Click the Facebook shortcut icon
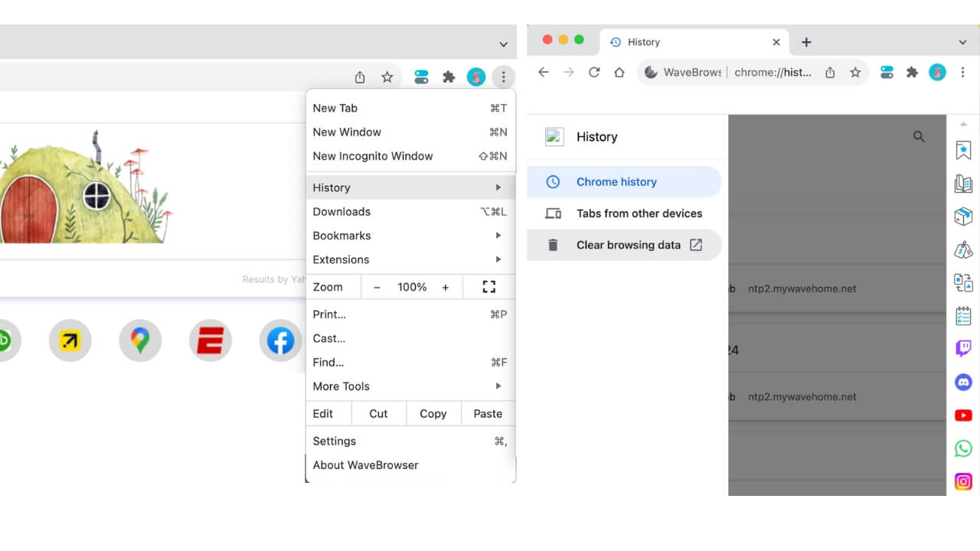980x551 pixels. point(280,341)
